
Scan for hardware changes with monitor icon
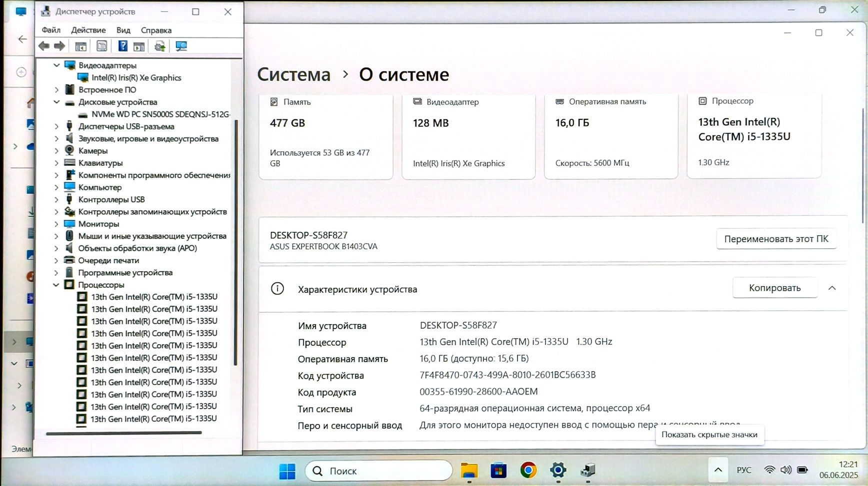click(181, 46)
